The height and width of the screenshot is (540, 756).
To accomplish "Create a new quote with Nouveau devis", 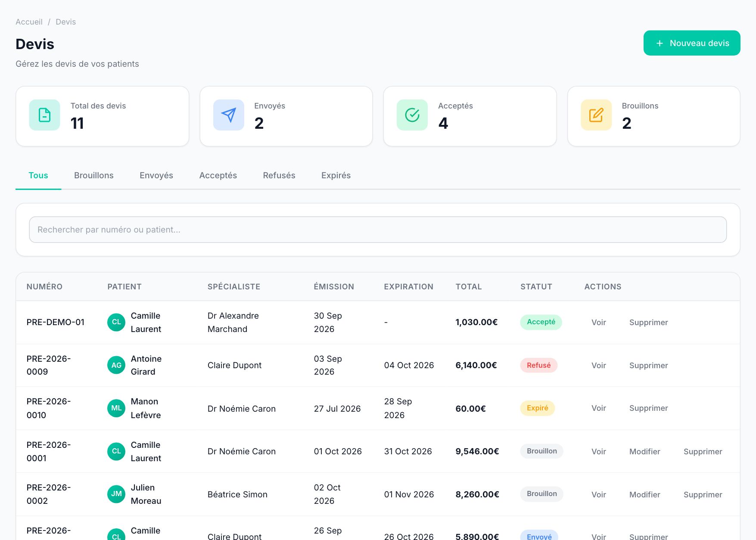I will click(692, 43).
